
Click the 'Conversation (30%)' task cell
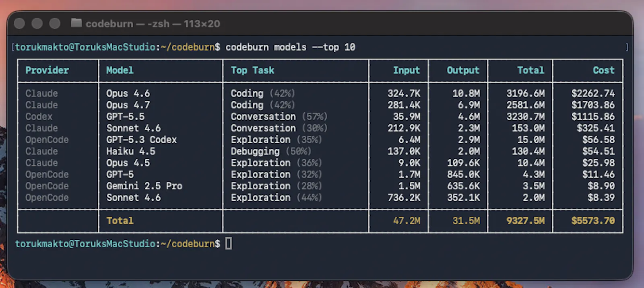click(x=279, y=128)
